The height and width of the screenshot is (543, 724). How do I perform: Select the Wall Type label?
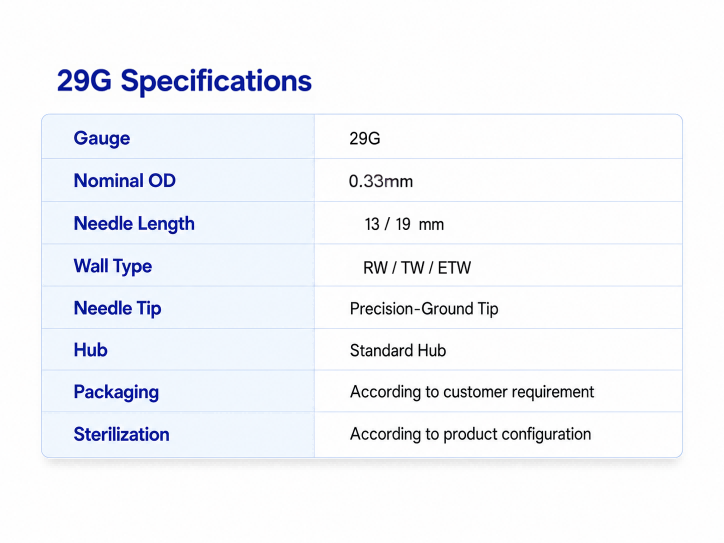coord(113,266)
